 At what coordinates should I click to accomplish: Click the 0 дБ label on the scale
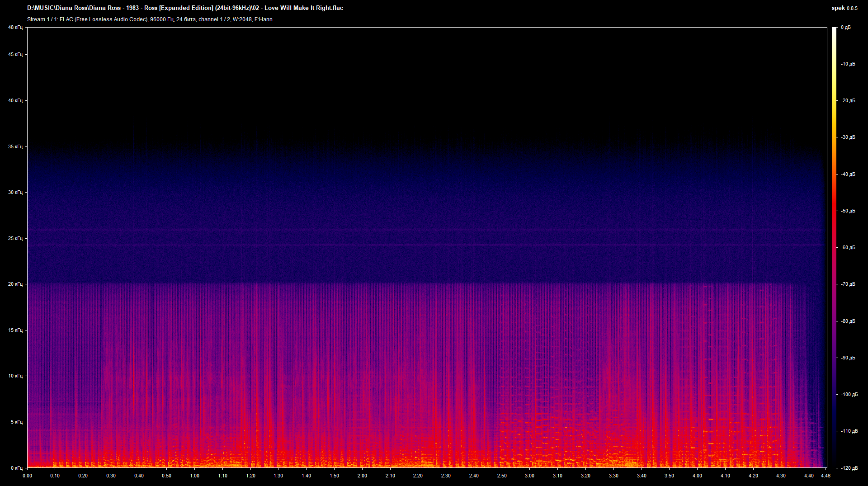click(845, 28)
